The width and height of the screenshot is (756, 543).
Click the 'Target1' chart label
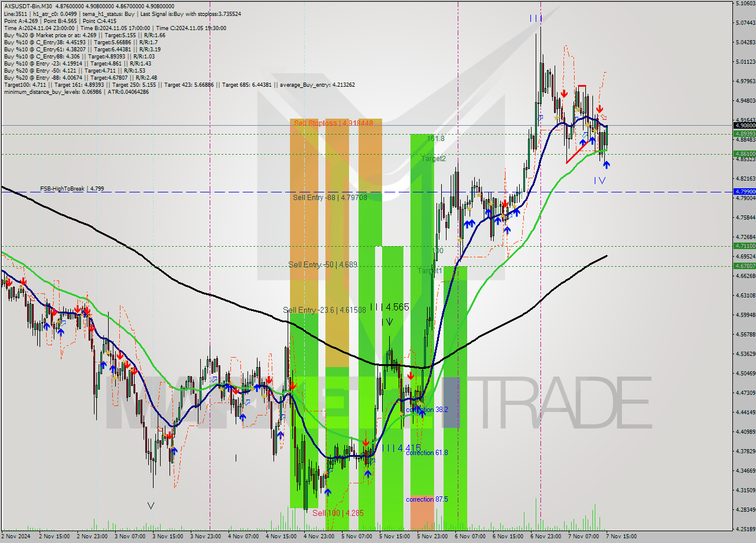point(429,270)
